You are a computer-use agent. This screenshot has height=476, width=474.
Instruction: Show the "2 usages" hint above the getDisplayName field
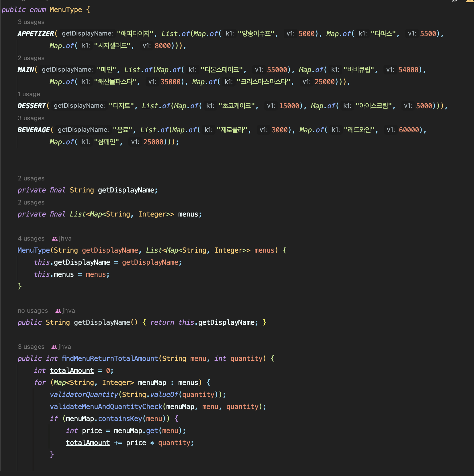coord(31,178)
